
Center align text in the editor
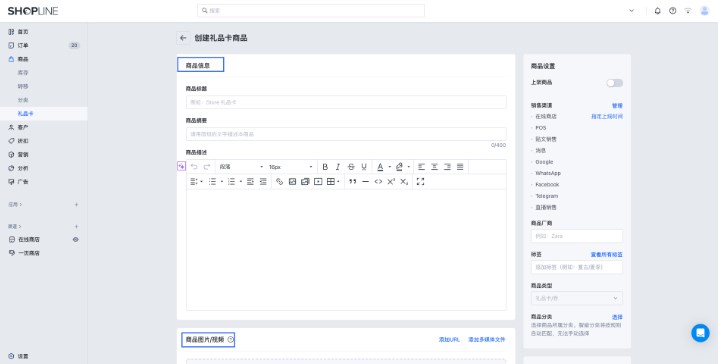click(x=435, y=167)
